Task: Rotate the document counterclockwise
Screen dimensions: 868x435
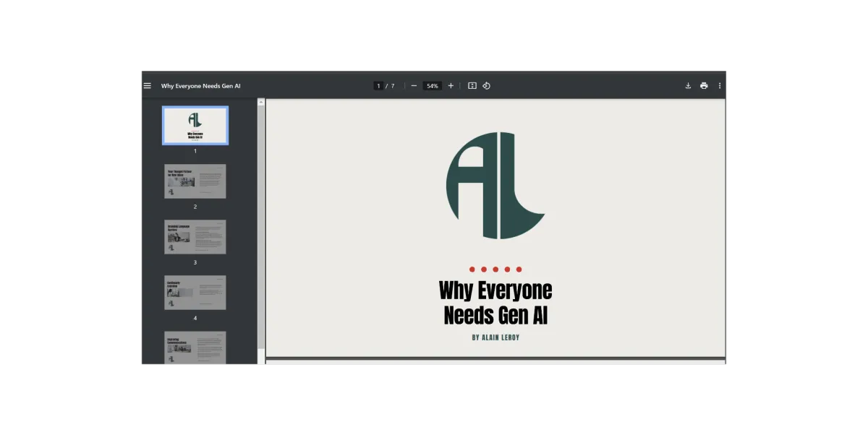Action: click(x=487, y=86)
